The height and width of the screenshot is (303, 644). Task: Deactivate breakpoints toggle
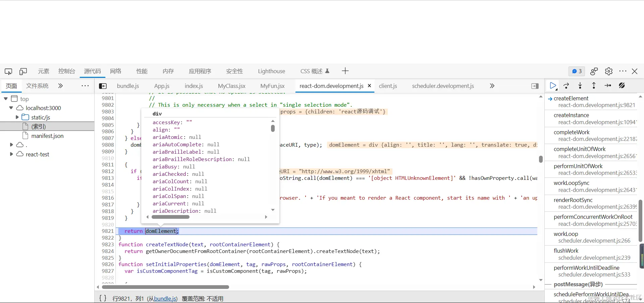[x=622, y=86]
